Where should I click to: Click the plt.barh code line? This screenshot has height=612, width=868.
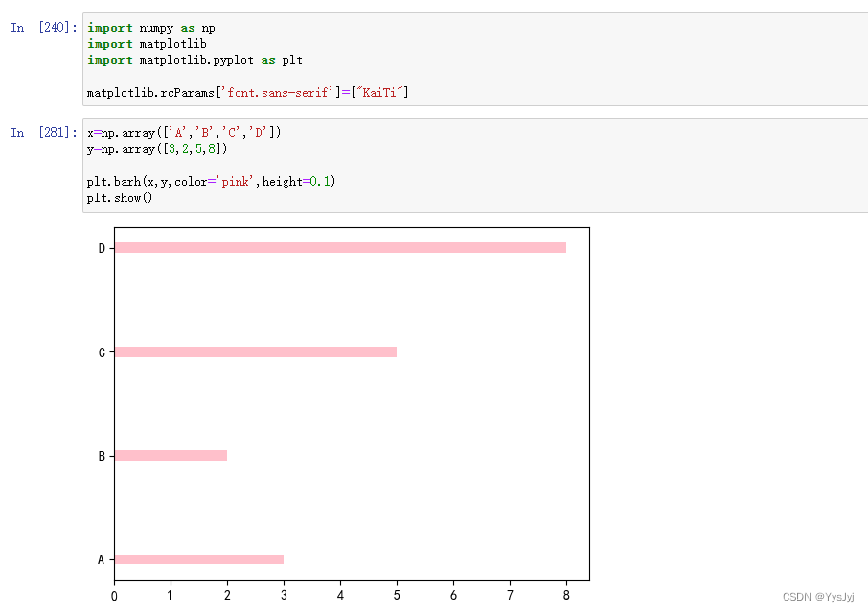(212, 182)
